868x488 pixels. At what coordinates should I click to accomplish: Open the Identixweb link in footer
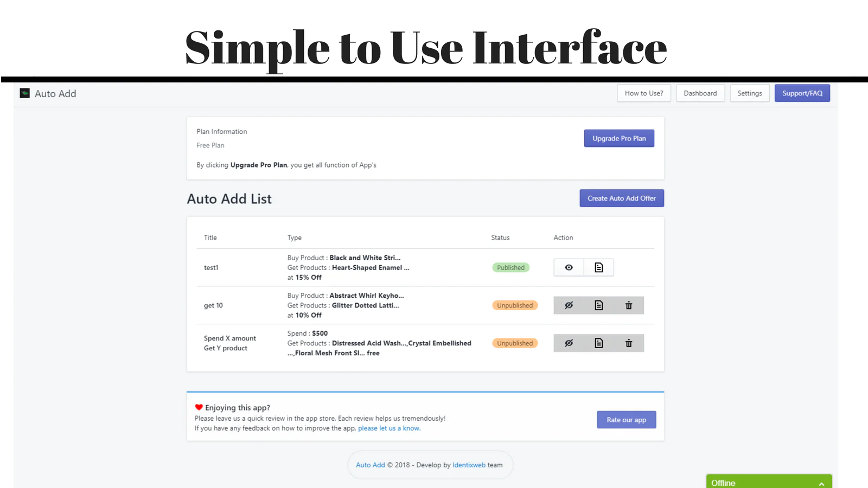(x=469, y=465)
